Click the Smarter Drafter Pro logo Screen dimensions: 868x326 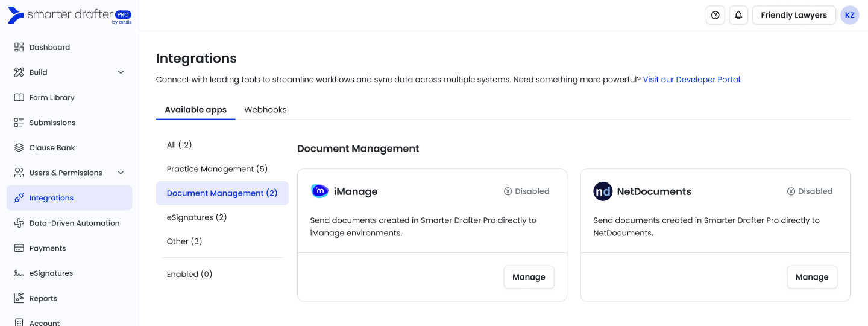[x=69, y=16]
